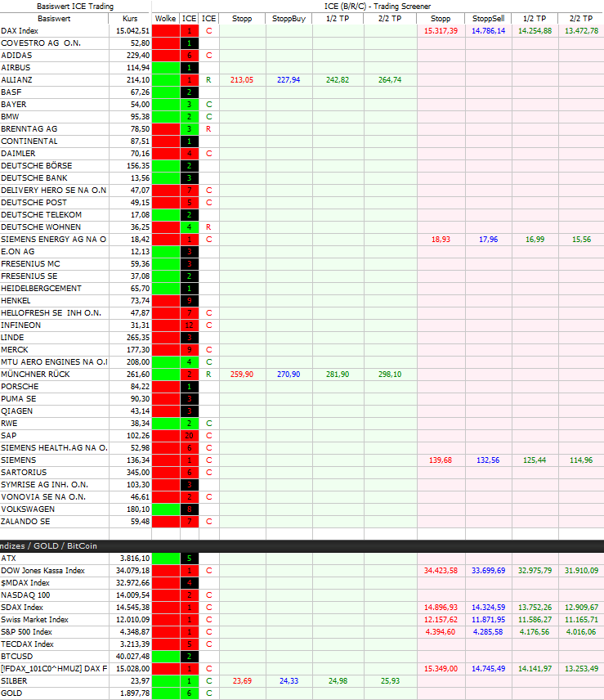The height and width of the screenshot is (700, 604).
Task: Click the VONOVIA SE NA O.N. row
Action: (302, 497)
